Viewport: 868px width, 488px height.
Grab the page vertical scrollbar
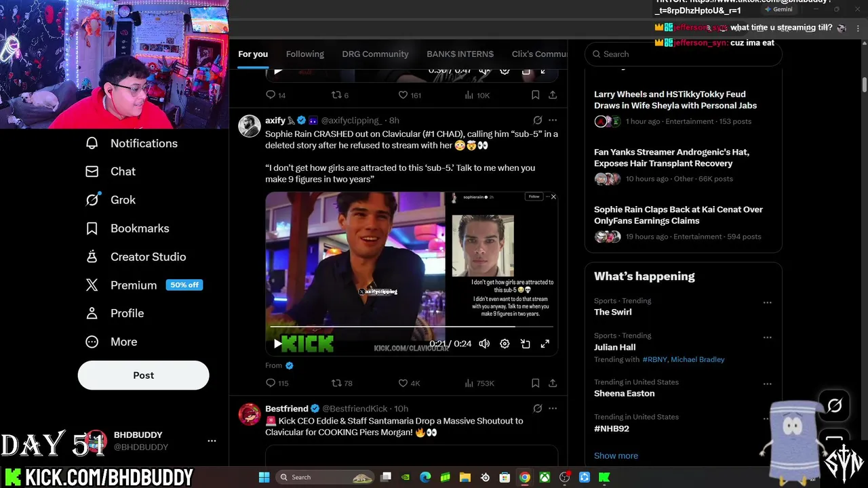tap(865, 85)
